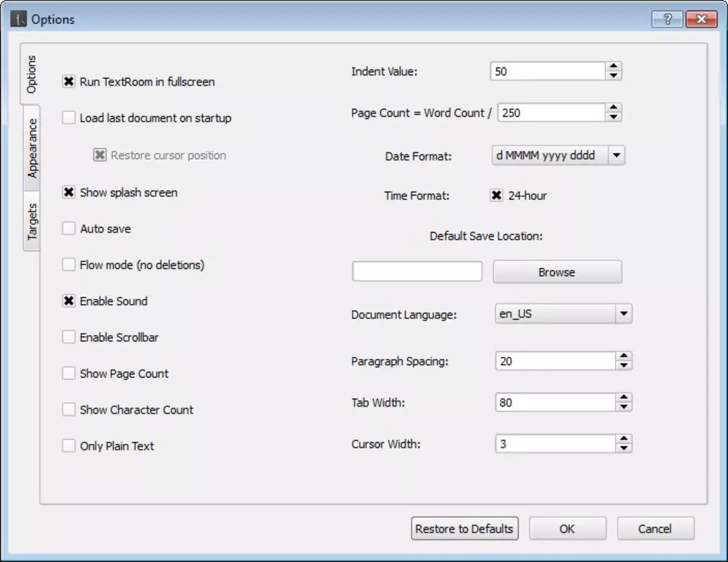
Task: Turn on Flow mode (no deletions)
Action: click(69, 265)
